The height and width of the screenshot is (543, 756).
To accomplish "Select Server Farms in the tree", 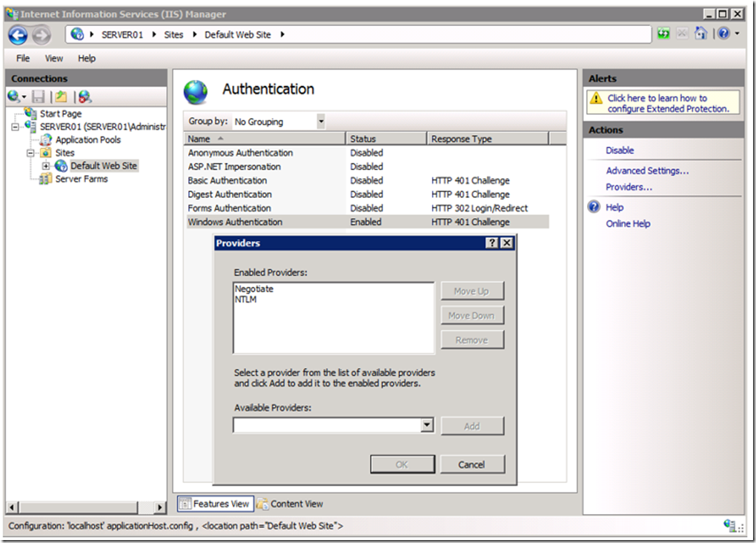I will point(82,179).
